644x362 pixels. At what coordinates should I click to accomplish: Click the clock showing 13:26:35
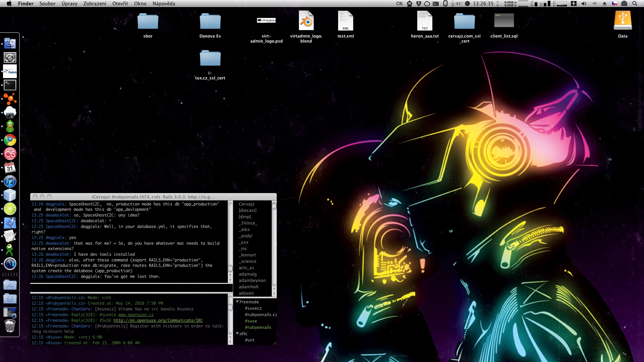click(483, 3)
